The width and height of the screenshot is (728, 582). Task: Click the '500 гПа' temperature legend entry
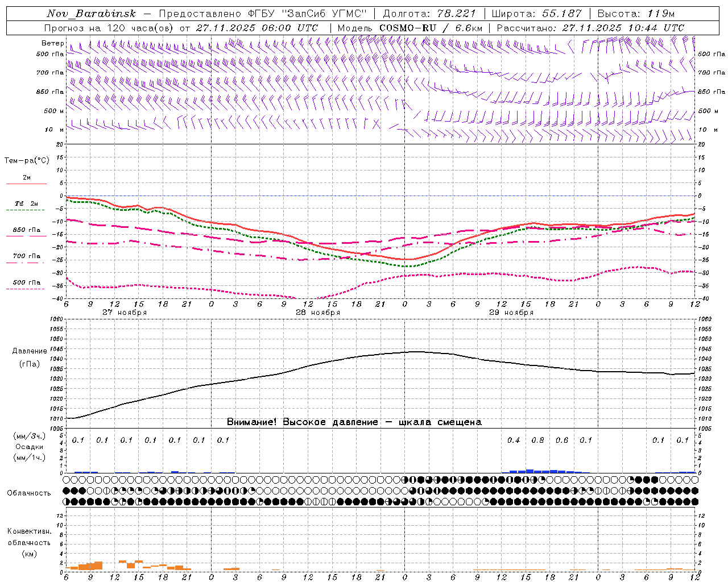click(27, 282)
